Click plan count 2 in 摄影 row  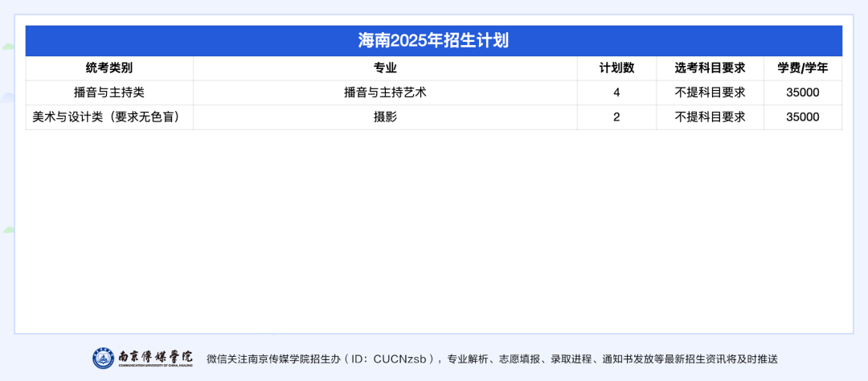pos(616,117)
